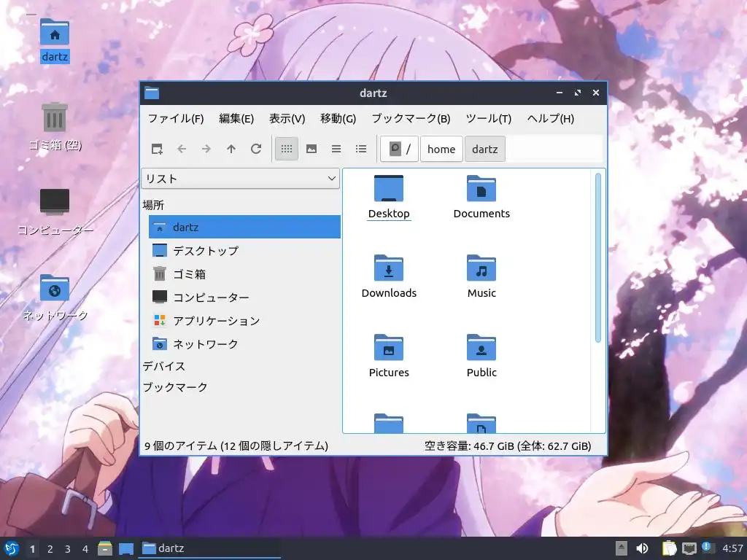This screenshot has width=747, height=560.
Task: Expand the リスト side pane dropdown
Action: 240,179
